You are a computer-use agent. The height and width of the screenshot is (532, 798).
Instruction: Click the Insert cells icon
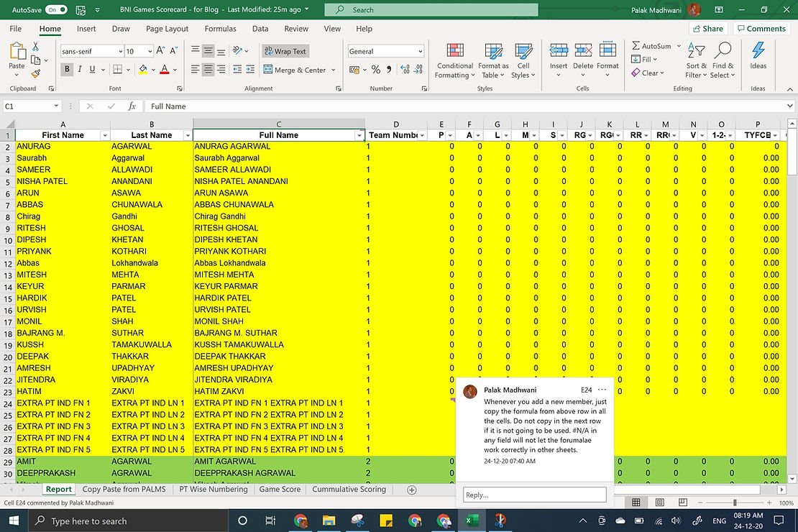(x=559, y=51)
